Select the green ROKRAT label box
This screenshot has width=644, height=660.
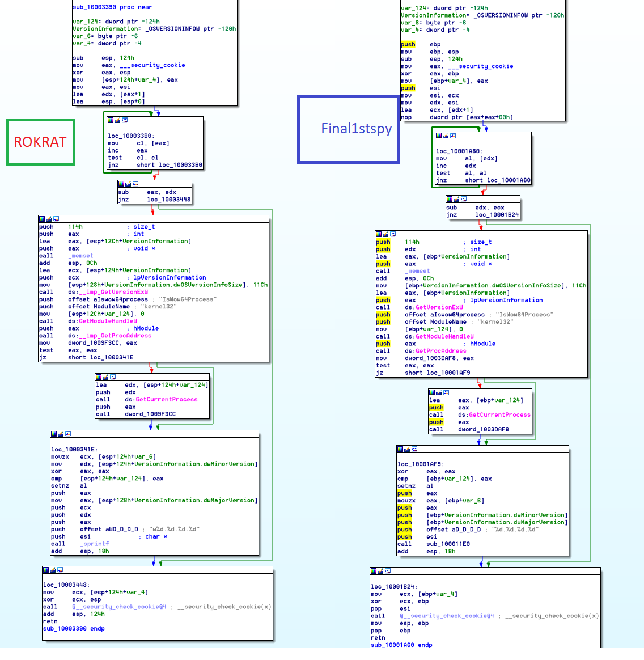click(41, 142)
